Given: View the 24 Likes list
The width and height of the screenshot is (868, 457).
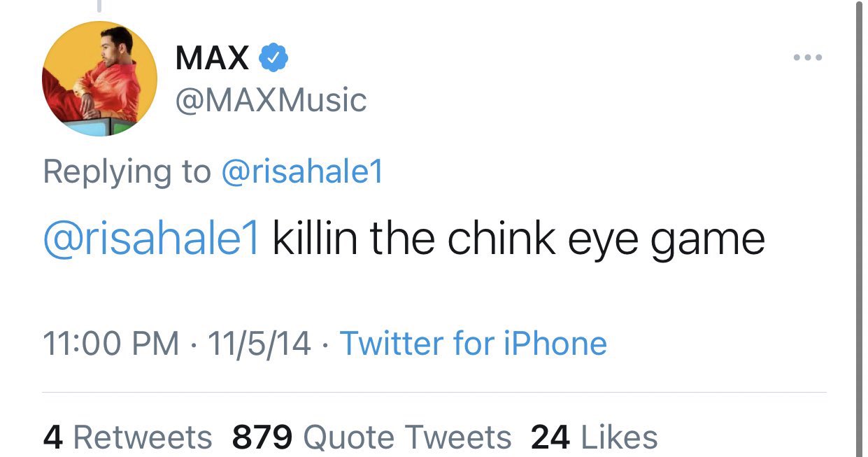Looking at the screenshot, I should click(x=594, y=437).
